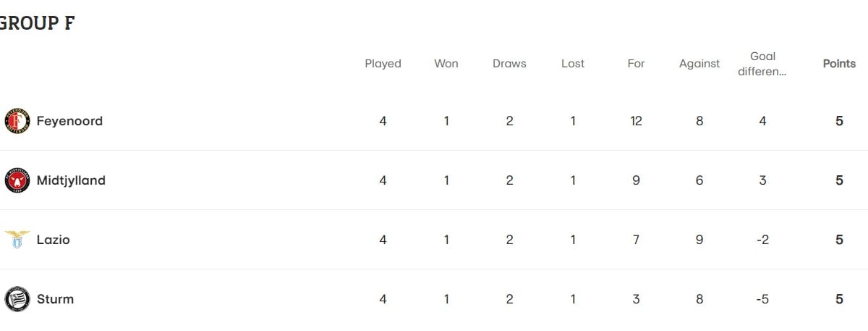Sort table by Points column header

839,64
